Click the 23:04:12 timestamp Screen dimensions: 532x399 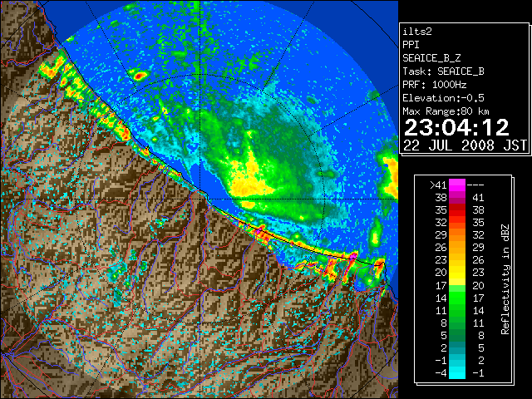click(456, 127)
